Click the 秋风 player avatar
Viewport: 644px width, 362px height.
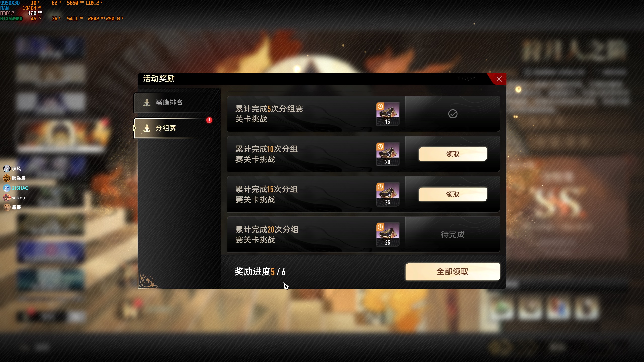7,168
